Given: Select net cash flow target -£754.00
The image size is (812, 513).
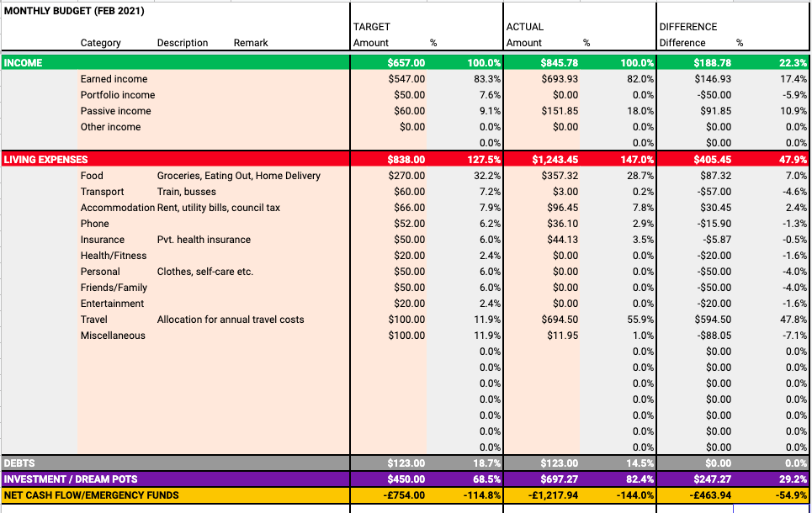Looking at the screenshot, I should [x=404, y=495].
